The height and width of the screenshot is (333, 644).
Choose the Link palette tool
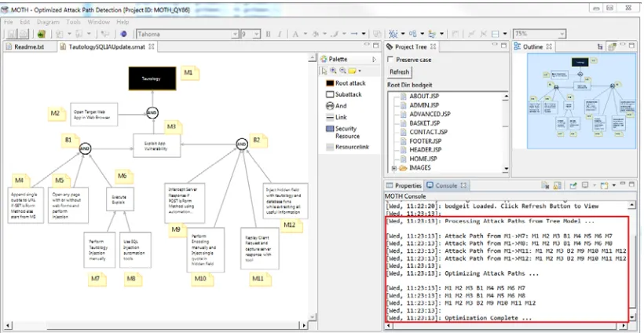pyautogui.click(x=336, y=117)
